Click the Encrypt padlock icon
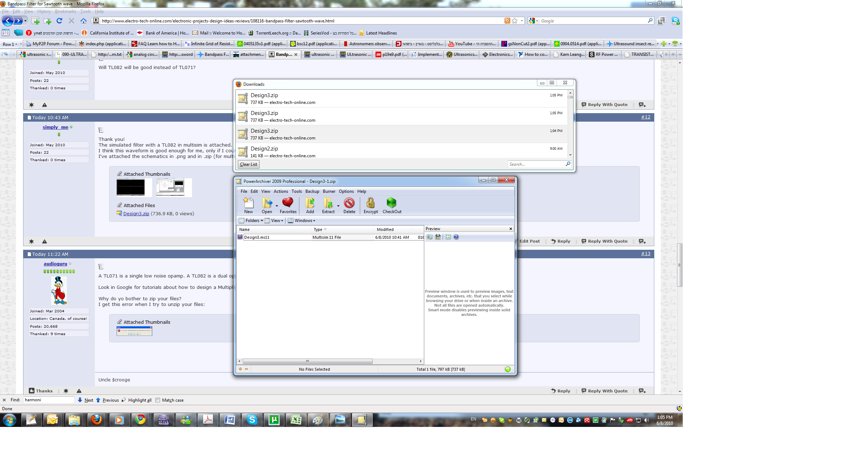The image size is (868, 460). tap(371, 206)
